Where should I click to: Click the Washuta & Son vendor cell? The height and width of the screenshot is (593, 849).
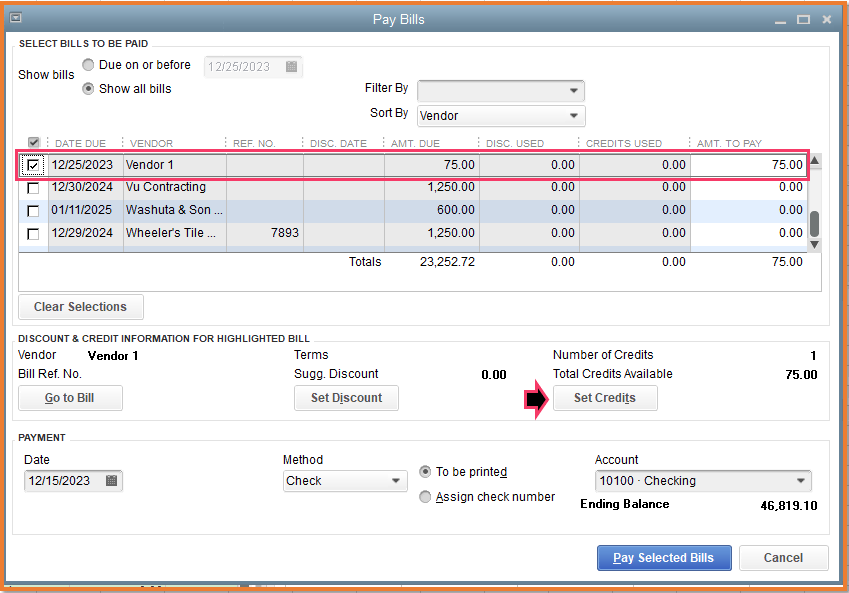(175, 210)
